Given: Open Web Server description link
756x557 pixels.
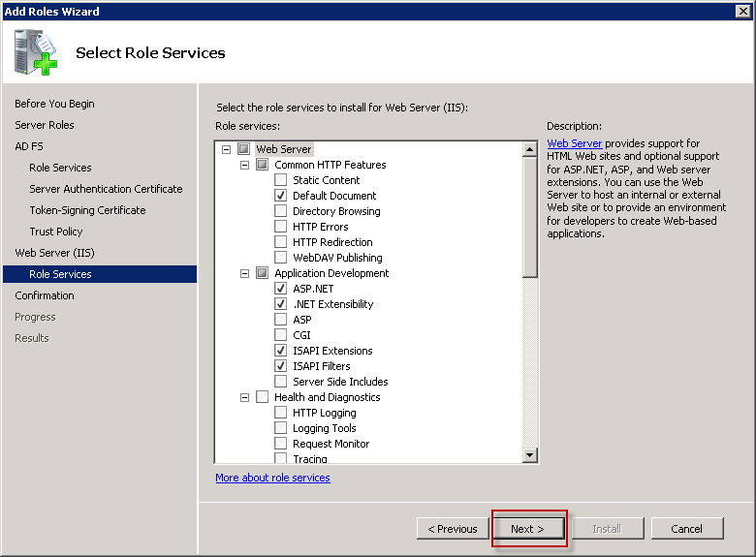Looking at the screenshot, I should (574, 143).
